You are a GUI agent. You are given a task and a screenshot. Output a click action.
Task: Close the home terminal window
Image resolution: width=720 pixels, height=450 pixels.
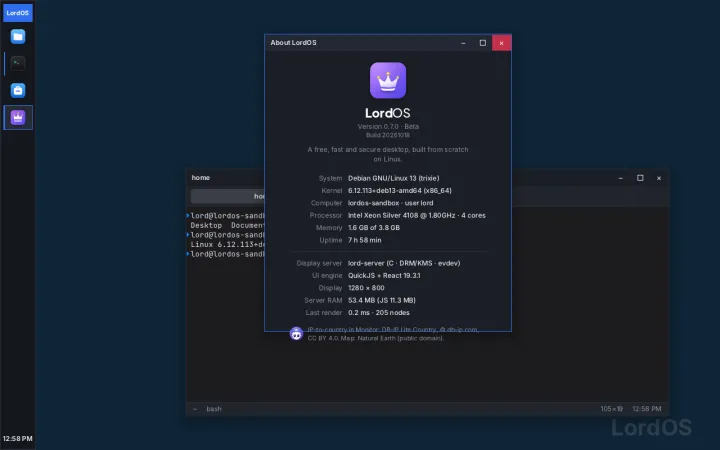tap(659, 178)
